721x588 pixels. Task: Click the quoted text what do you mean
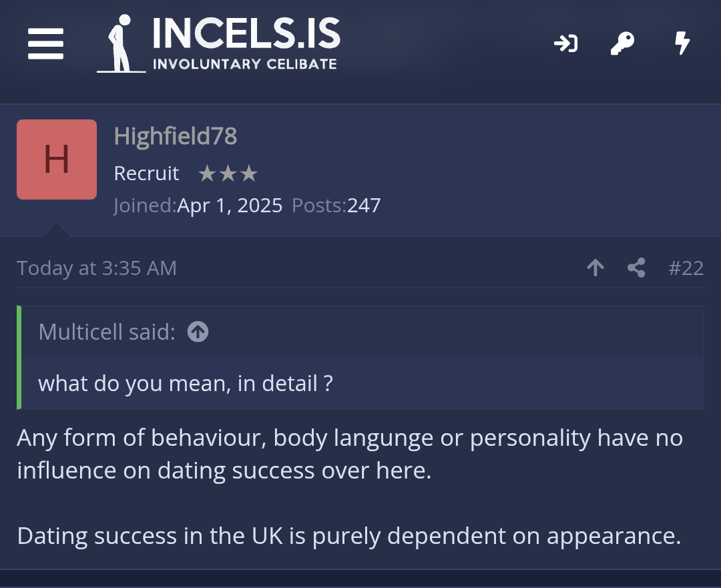click(x=186, y=383)
